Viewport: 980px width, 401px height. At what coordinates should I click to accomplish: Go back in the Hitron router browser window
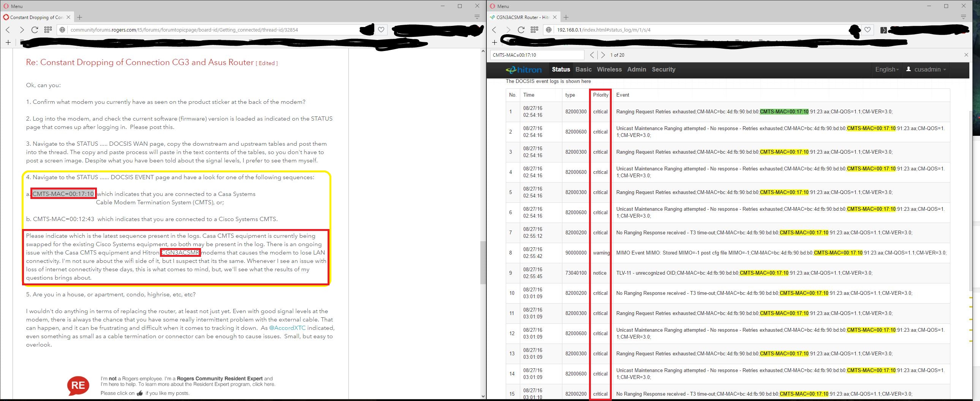coord(494,30)
